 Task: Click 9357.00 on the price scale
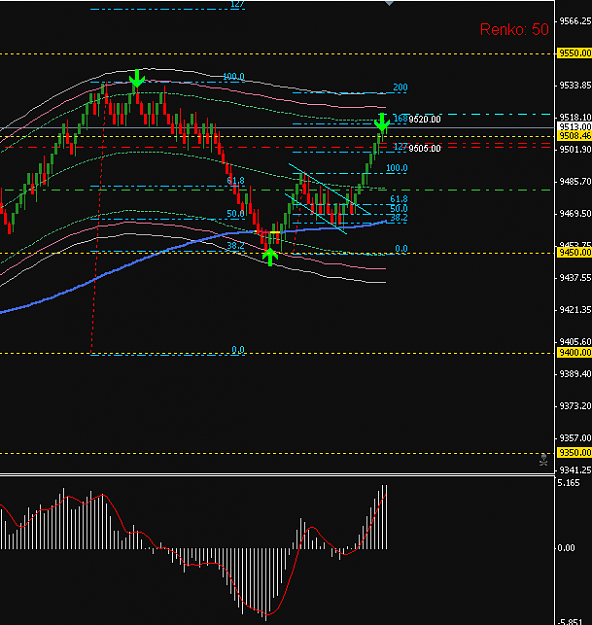575,438
